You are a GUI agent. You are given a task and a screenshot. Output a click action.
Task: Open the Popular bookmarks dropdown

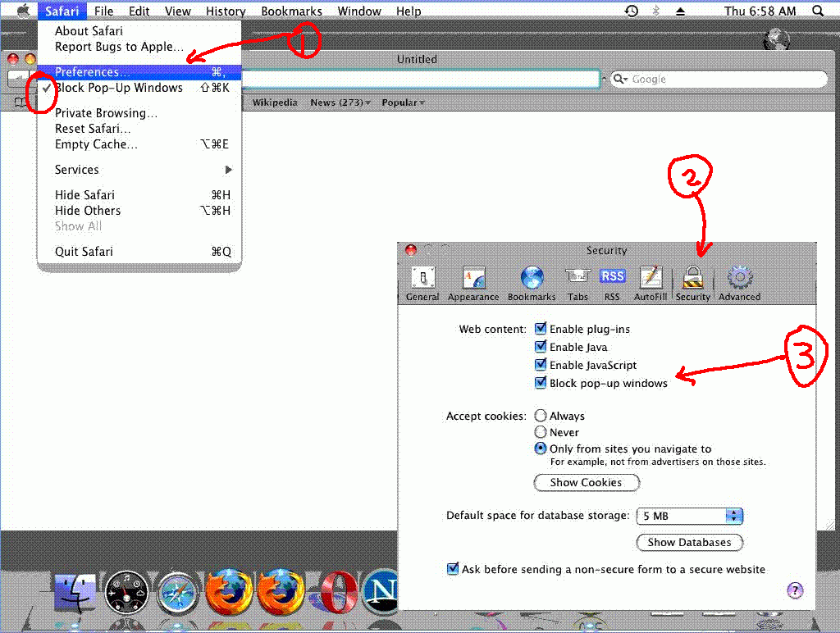click(x=403, y=102)
